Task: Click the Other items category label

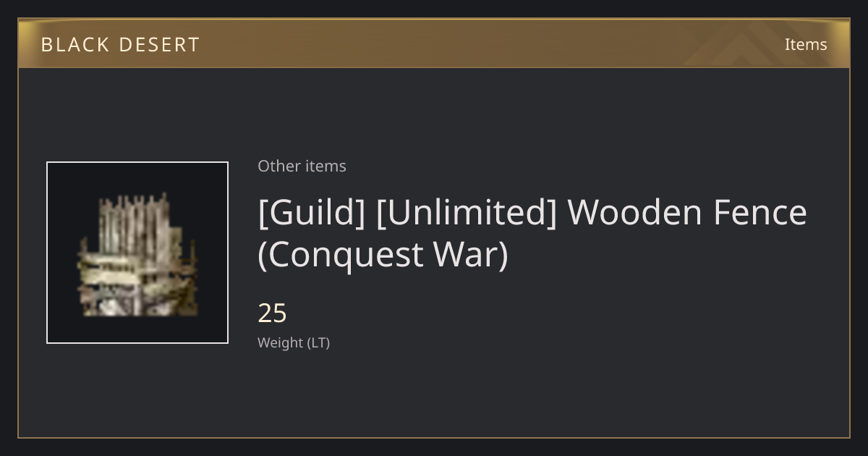Action: tap(302, 166)
